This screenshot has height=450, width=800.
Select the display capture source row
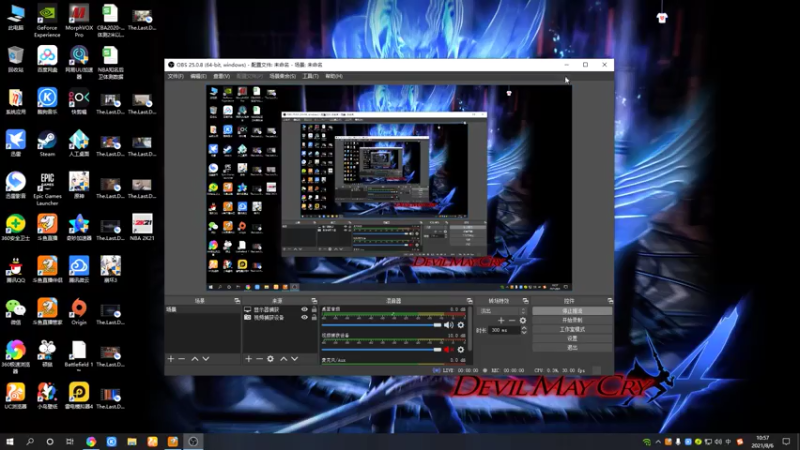click(x=280, y=309)
